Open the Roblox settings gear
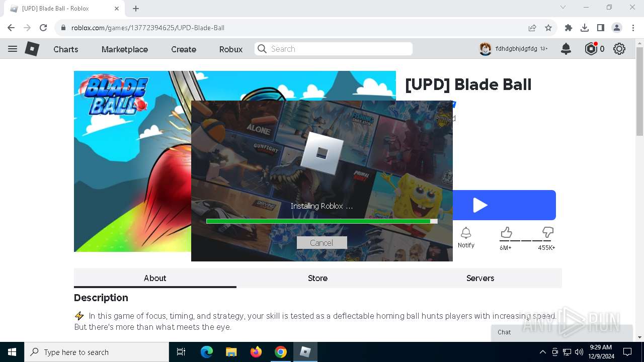Viewport: 644px width, 362px height. [x=619, y=49]
